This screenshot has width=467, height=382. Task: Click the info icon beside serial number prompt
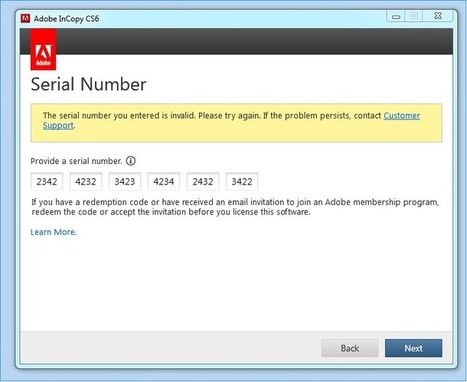click(131, 161)
